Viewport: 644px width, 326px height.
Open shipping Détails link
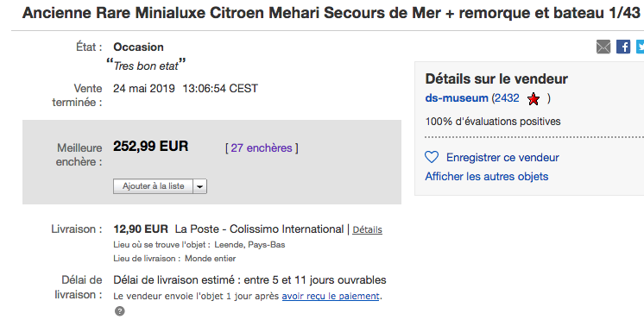click(x=367, y=229)
